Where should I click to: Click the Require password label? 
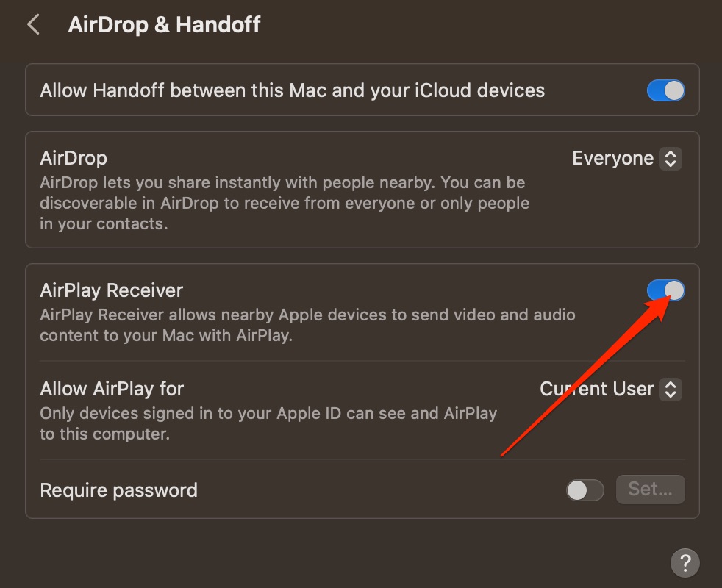(119, 490)
